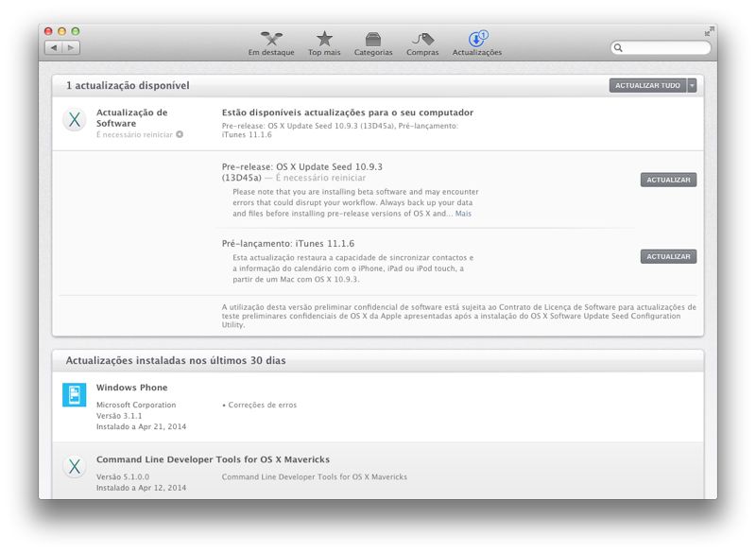Screen dimensions: 756x553
Task: Click the 'É necessário reiniciar' label under Actualização de Software
Action: 134,134
